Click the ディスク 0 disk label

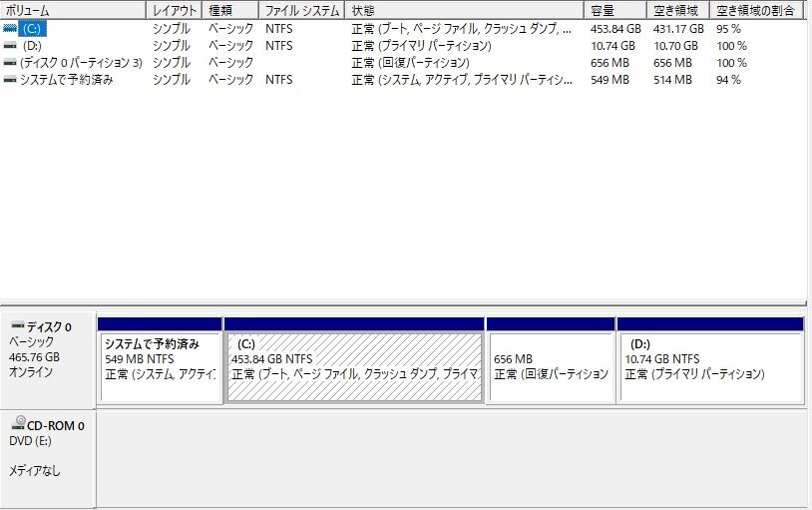click(x=49, y=327)
